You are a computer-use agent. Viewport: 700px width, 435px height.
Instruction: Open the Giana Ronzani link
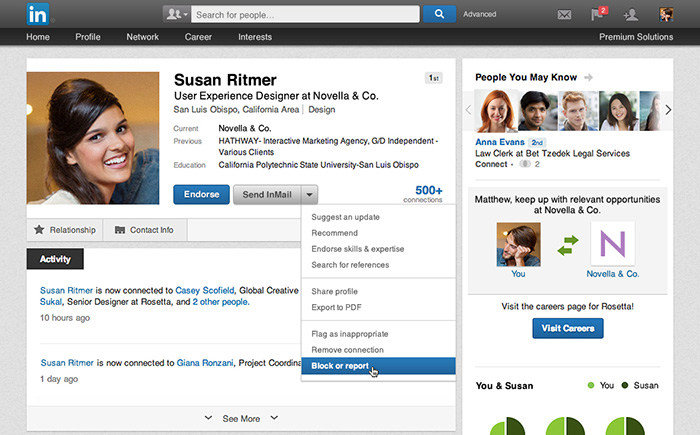click(x=205, y=363)
